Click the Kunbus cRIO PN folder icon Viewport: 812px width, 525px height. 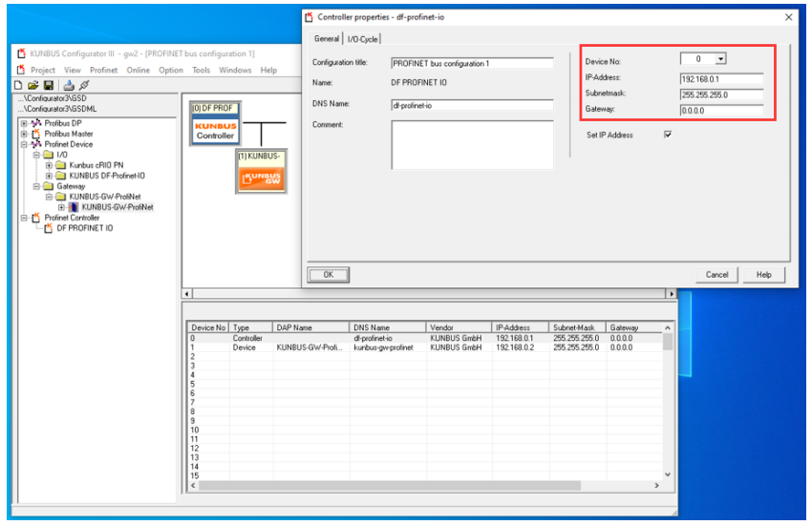61,165
